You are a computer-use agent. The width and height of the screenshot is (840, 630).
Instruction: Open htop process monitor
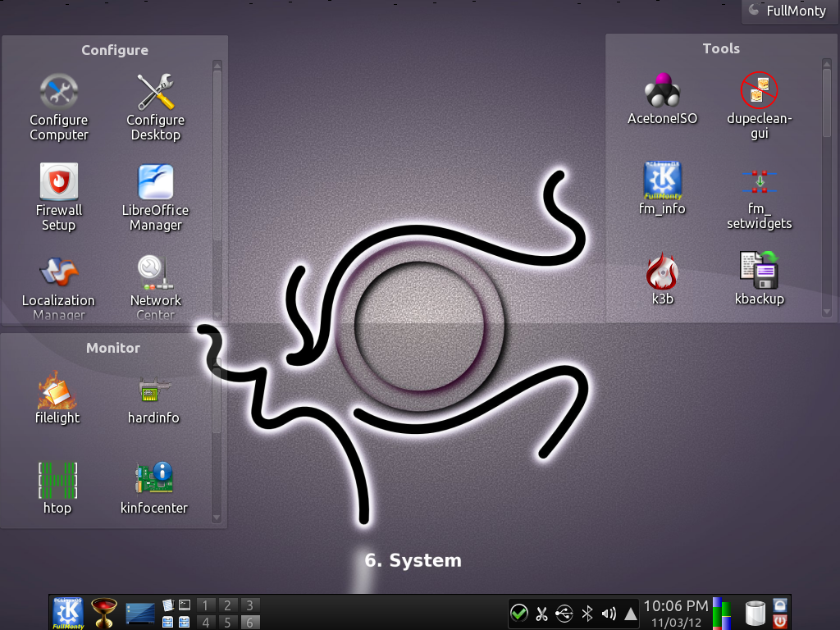57,487
